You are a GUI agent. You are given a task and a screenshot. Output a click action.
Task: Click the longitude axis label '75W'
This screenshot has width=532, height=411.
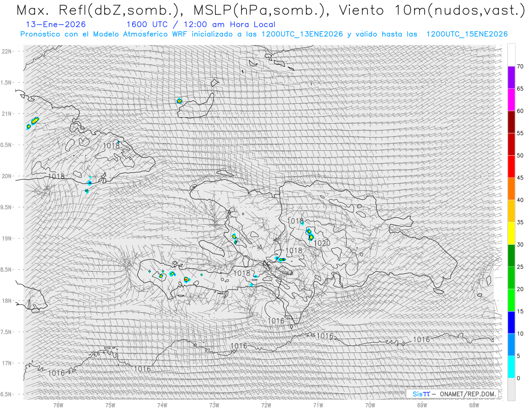(x=110, y=405)
